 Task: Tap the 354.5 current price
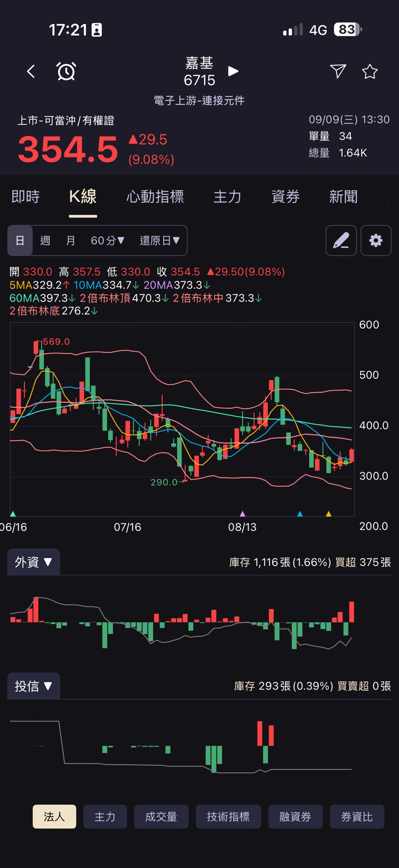pos(68,150)
